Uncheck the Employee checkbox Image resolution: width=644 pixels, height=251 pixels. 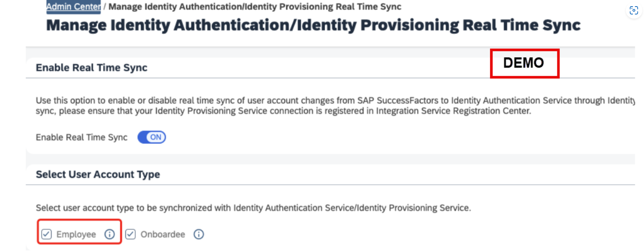point(47,234)
